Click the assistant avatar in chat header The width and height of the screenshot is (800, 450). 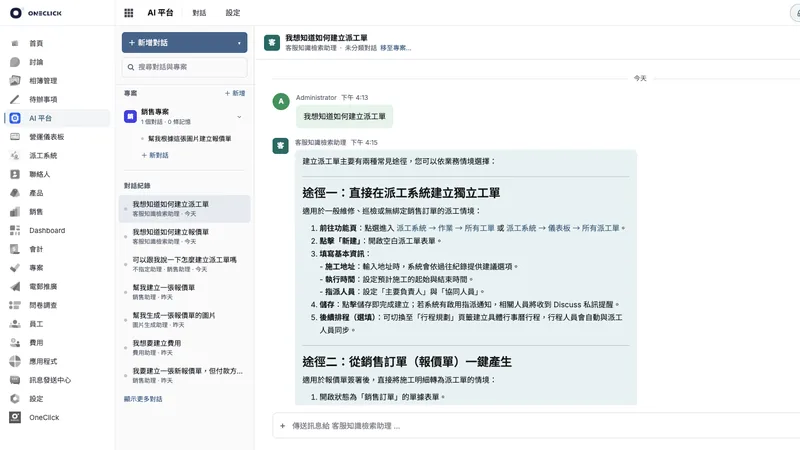272,42
